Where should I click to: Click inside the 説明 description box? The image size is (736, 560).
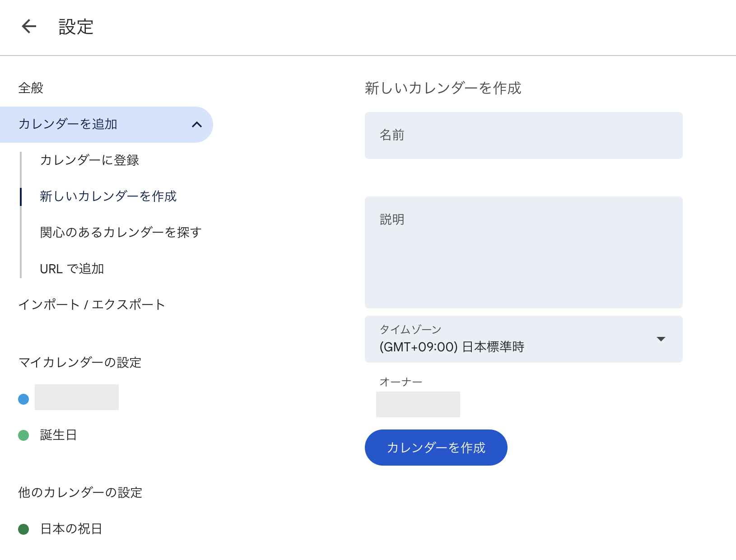pos(523,252)
